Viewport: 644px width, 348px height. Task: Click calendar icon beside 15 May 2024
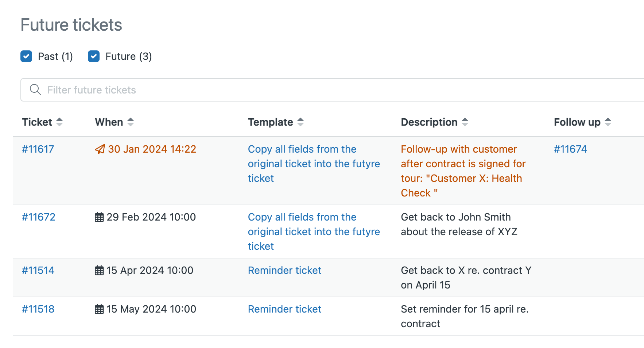[x=99, y=309]
